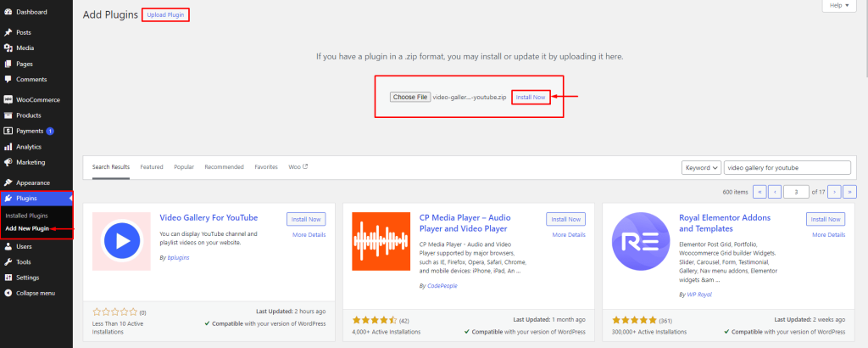Click the Payments dollar icon

[8, 132]
